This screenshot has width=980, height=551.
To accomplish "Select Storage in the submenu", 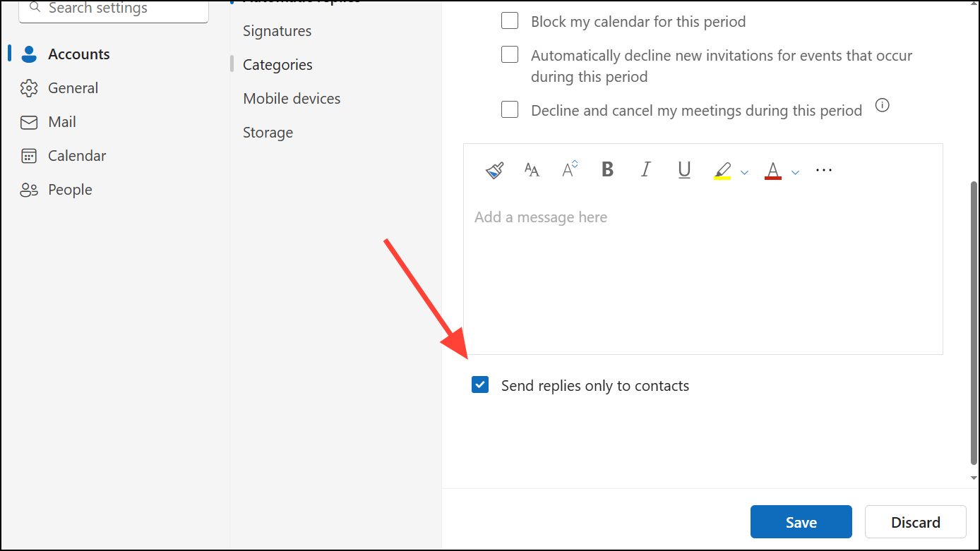I will [268, 133].
